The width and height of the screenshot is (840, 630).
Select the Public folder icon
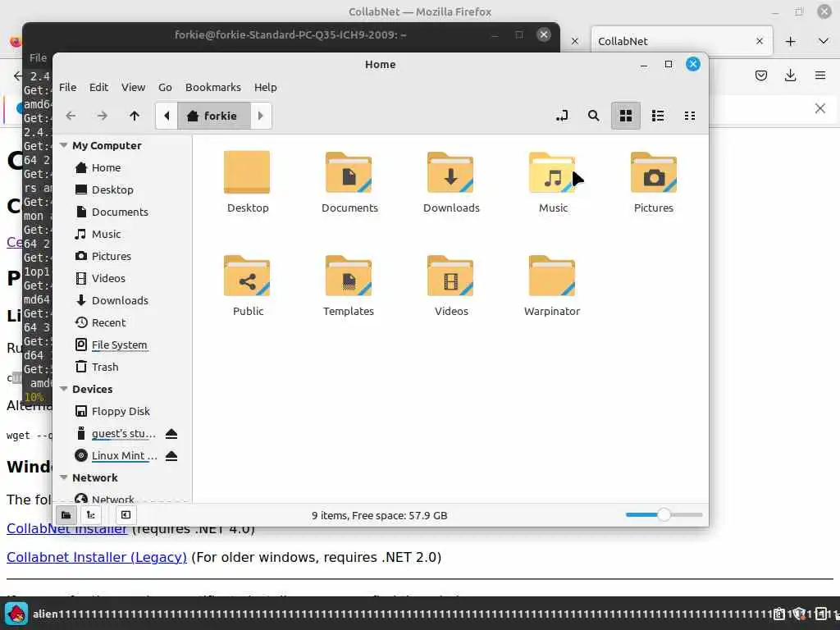[x=247, y=276]
